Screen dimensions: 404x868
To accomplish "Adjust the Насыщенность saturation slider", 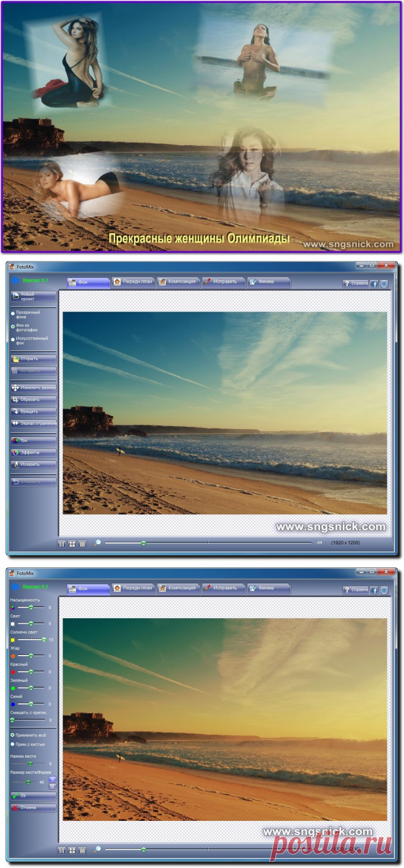I will pos(31,607).
